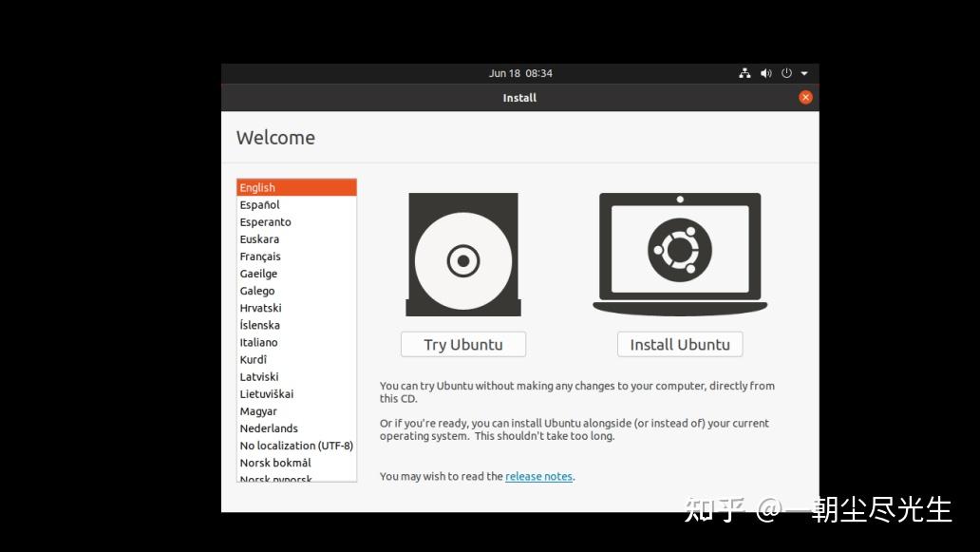The height and width of the screenshot is (552, 980).
Task: Click the power icon in top bar
Action: point(786,73)
